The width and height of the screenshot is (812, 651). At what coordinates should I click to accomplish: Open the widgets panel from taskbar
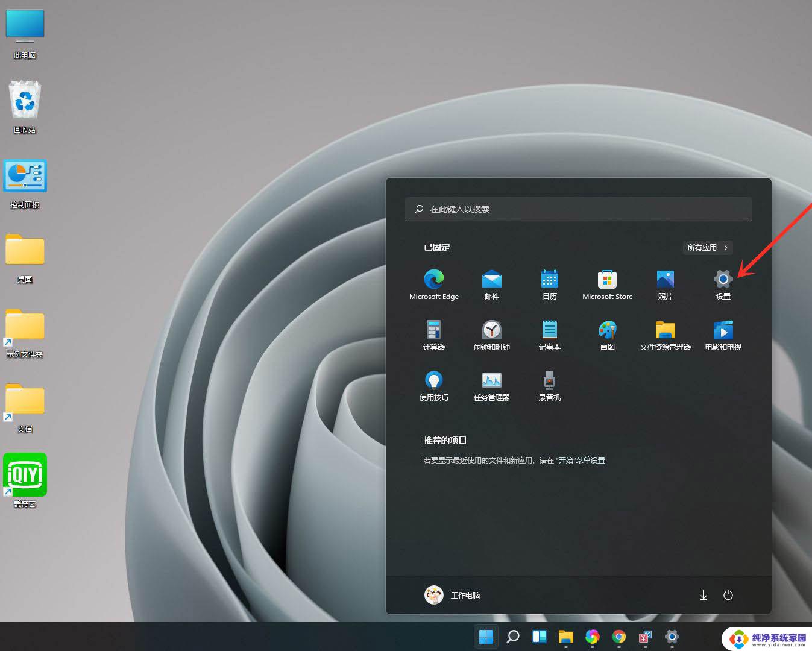coord(540,637)
